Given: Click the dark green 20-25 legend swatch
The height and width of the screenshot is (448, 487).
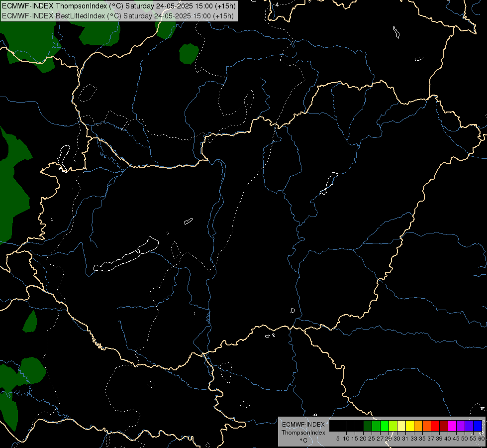Looking at the screenshot, I should point(368,426).
